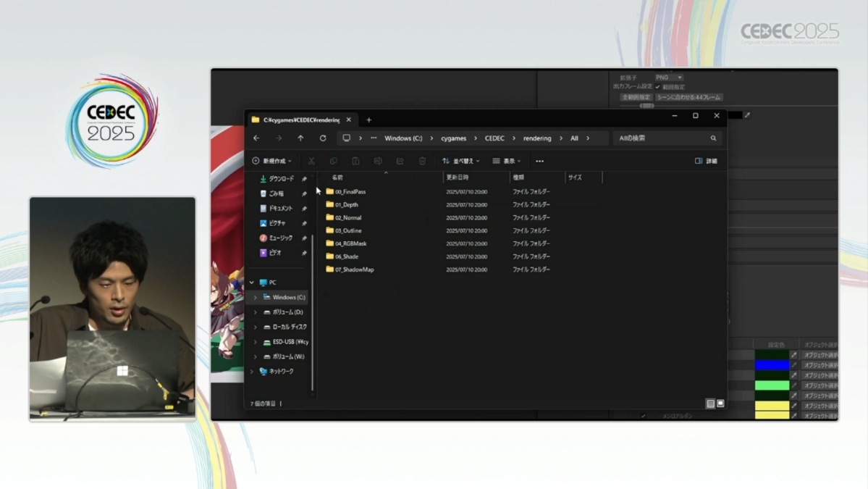Click the blue color swatch
This screenshot has height=489, width=868.
tap(772, 366)
